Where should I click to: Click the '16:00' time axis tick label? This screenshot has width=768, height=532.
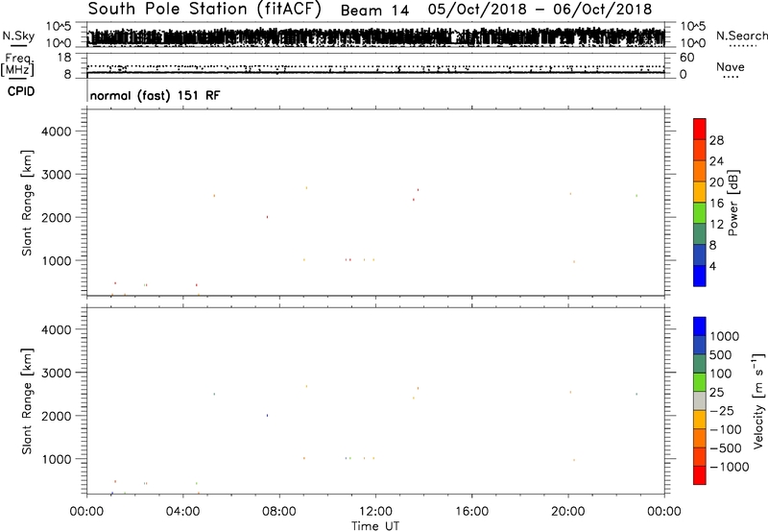[471, 512]
